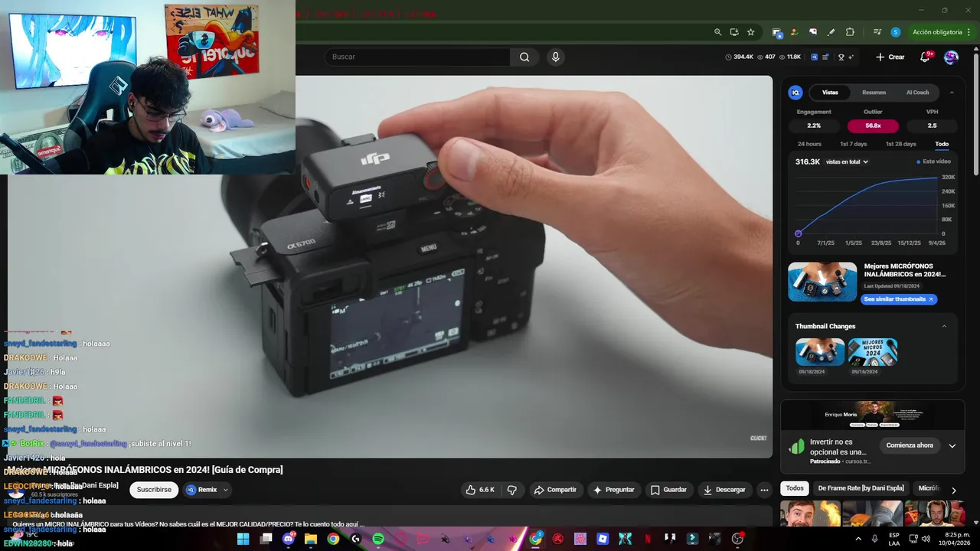980x551 pixels.
Task: Select the Todos filter chip
Action: [795, 488]
